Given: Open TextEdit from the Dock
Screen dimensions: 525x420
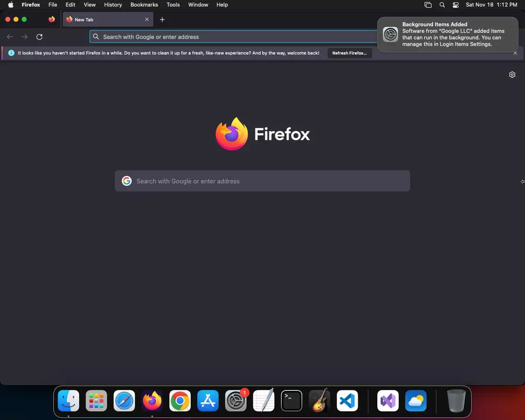Looking at the screenshot, I should coord(264,401).
